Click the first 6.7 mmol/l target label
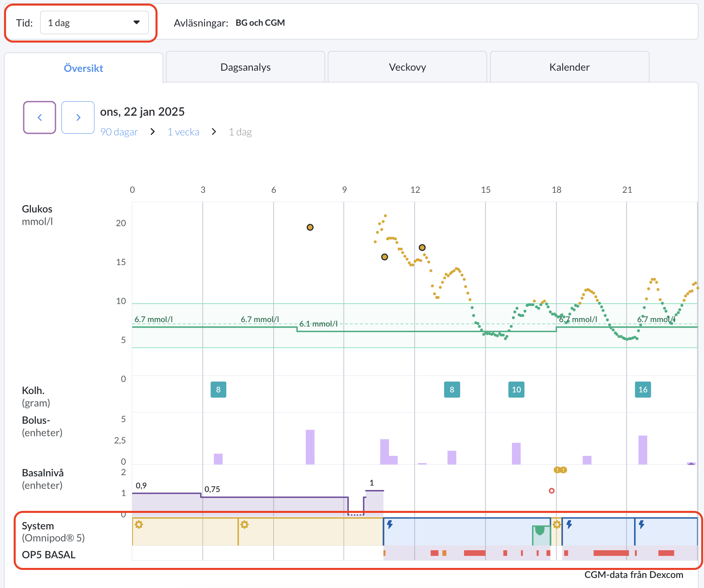 click(x=153, y=319)
